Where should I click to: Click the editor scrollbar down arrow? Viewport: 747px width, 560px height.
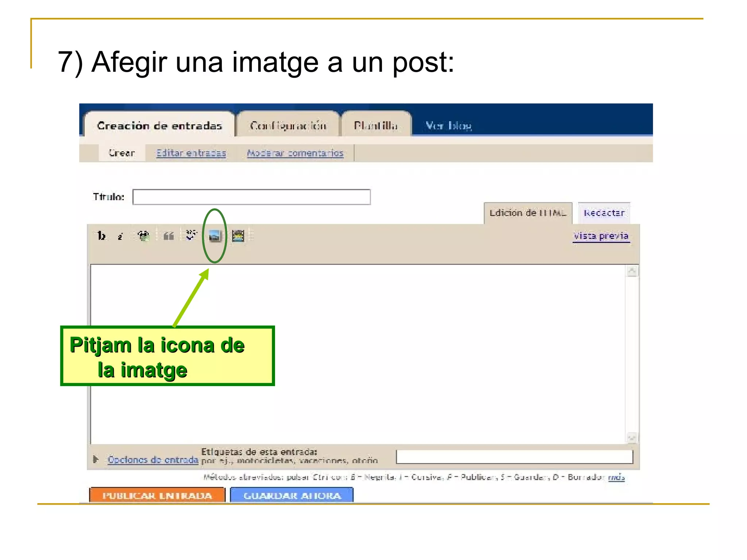pyautogui.click(x=632, y=437)
